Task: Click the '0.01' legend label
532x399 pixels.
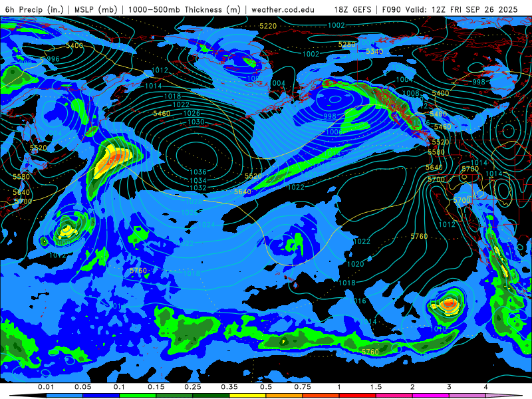Action: click(46, 387)
